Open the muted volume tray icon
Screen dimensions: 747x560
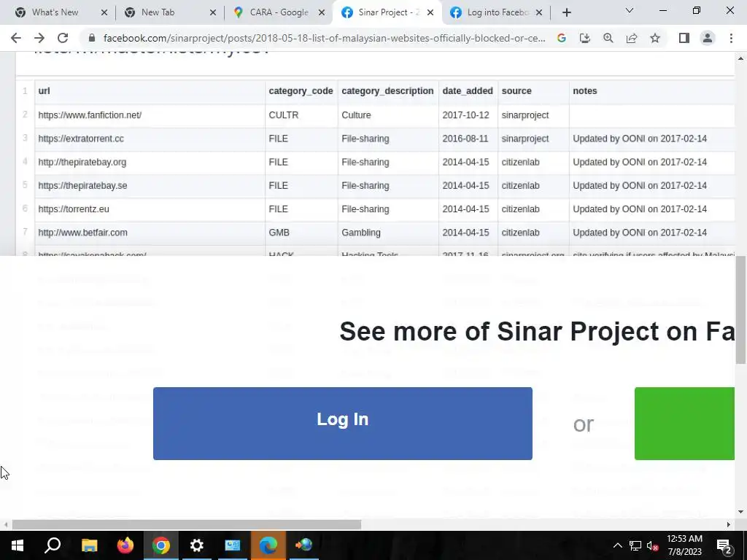tap(652, 545)
